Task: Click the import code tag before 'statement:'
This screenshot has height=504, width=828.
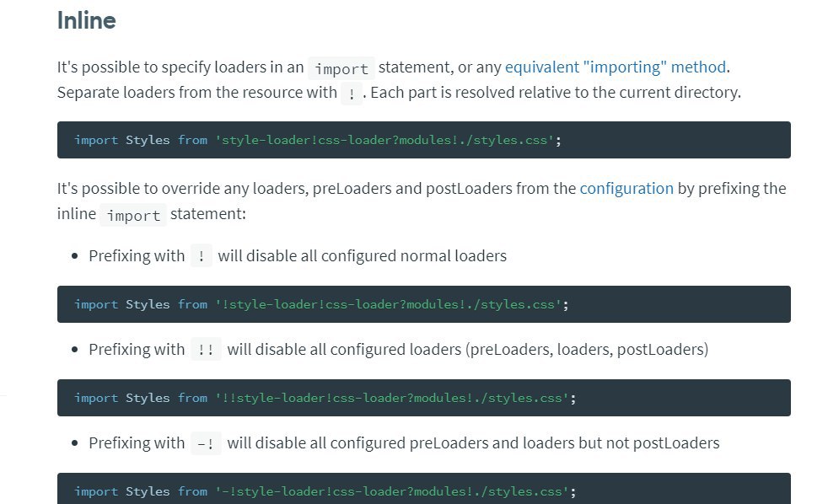Action: (x=133, y=215)
